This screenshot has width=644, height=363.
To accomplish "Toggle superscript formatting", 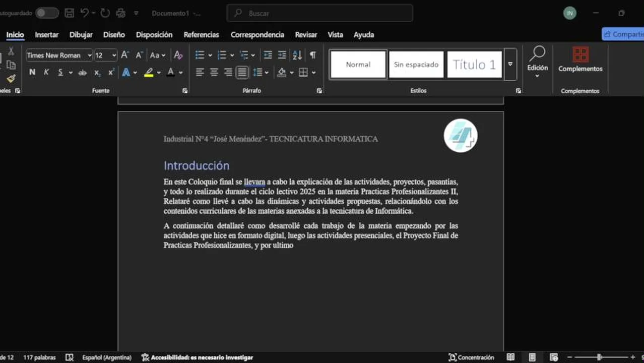I will (x=111, y=72).
